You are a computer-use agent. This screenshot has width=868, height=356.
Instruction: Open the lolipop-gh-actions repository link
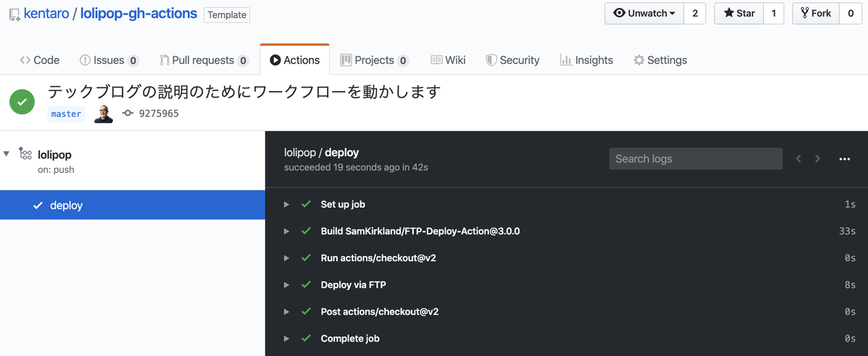tap(138, 14)
